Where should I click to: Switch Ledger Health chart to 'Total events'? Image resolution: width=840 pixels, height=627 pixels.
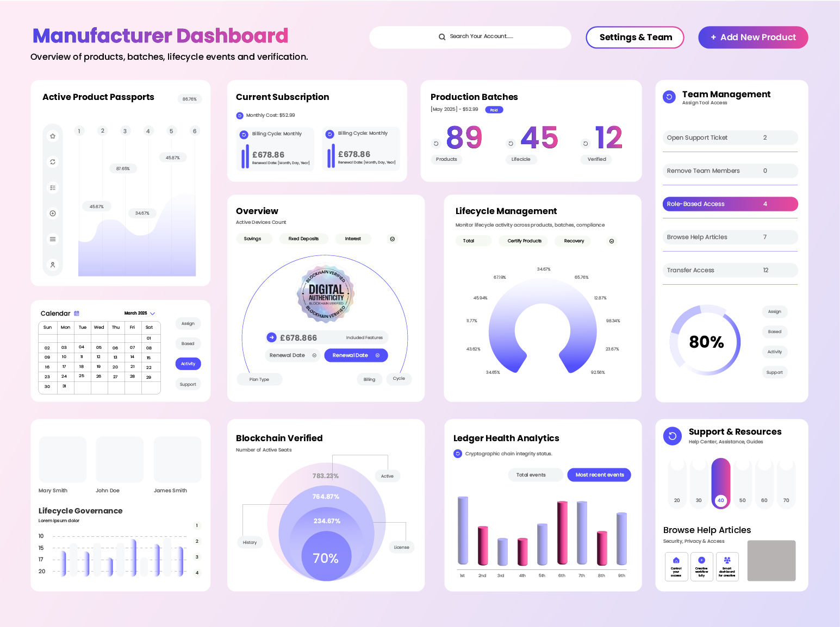(x=531, y=475)
